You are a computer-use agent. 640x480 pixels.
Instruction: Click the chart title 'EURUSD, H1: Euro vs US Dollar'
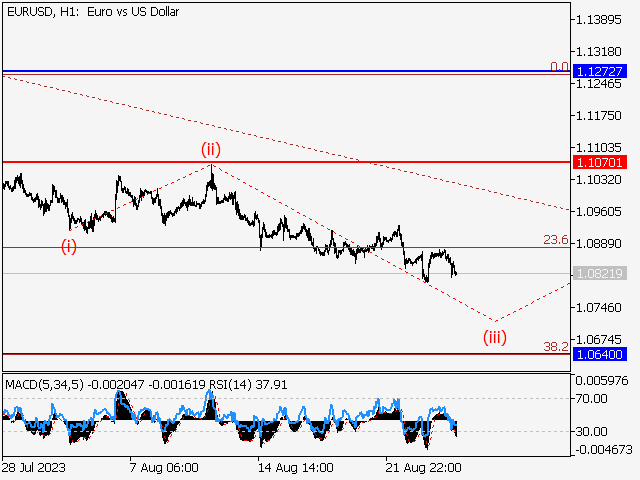[93, 12]
